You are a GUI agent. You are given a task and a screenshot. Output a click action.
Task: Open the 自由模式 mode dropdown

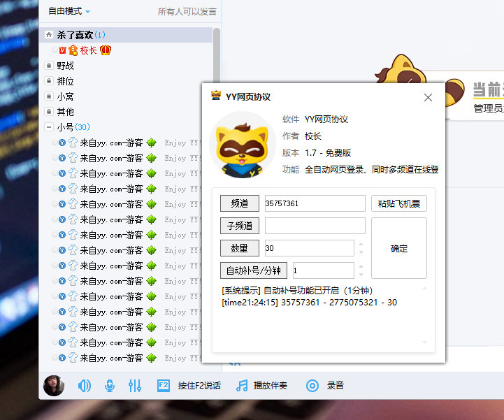pyautogui.click(x=69, y=11)
